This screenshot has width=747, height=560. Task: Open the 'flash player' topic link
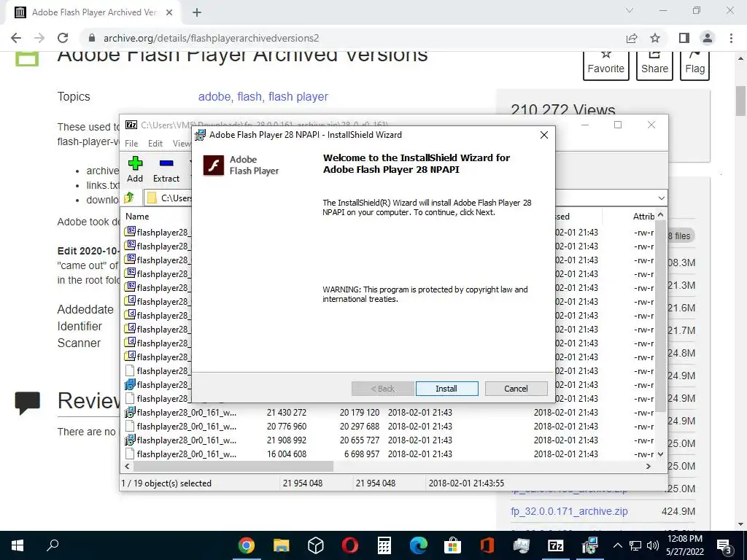[x=298, y=97]
